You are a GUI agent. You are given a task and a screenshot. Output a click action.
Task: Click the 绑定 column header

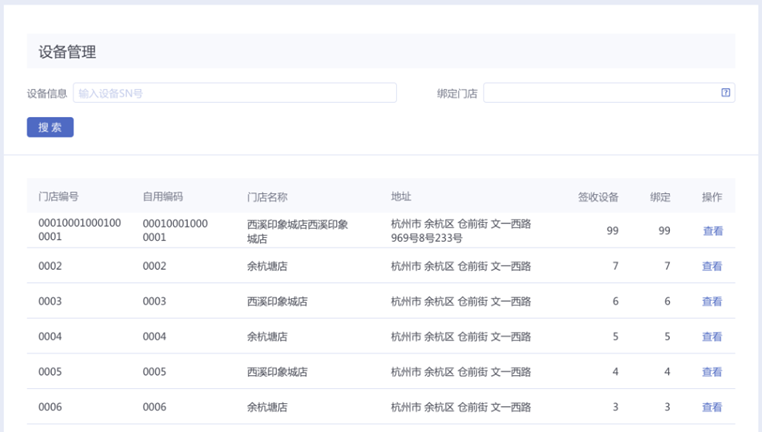[x=660, y=197]
